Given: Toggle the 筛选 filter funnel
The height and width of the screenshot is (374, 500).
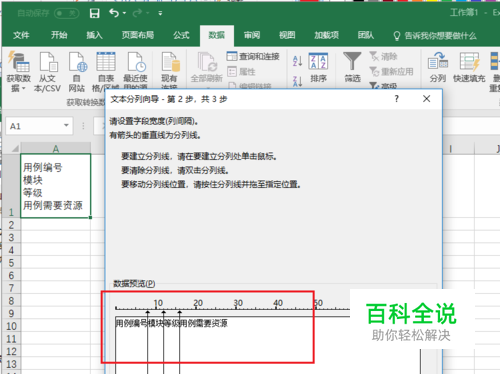Looking at the screenshot, I should pyautogui.click(x=352, y=68).
